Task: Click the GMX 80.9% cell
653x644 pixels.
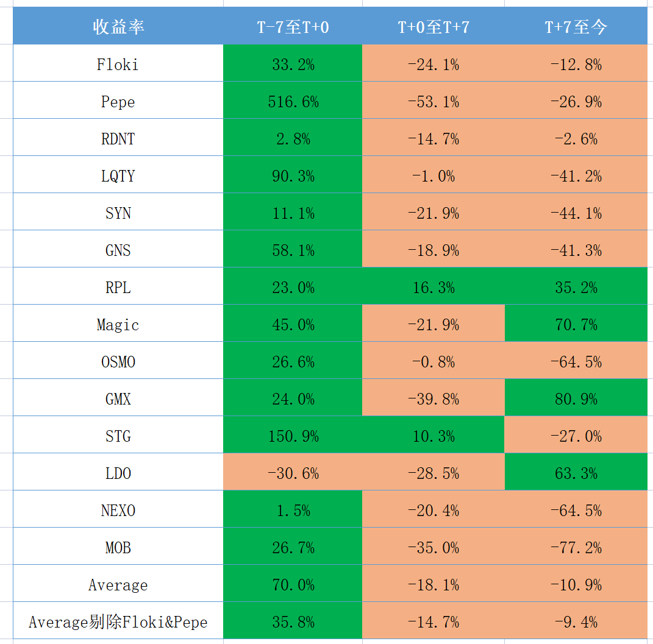Action: 576,399
